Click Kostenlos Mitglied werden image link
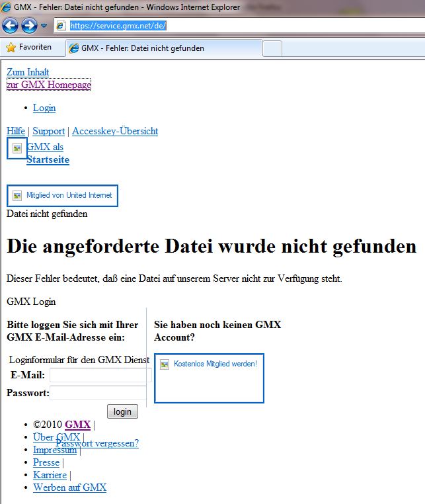Screen dimensions: 425x504 coord(209,378)
